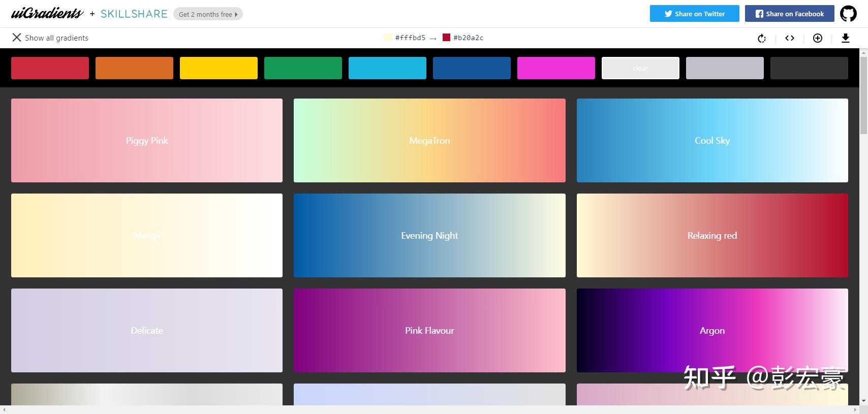Screen dimensions: 868x414
Task: Open the GitHub repository icon
Action: (848, 14)
